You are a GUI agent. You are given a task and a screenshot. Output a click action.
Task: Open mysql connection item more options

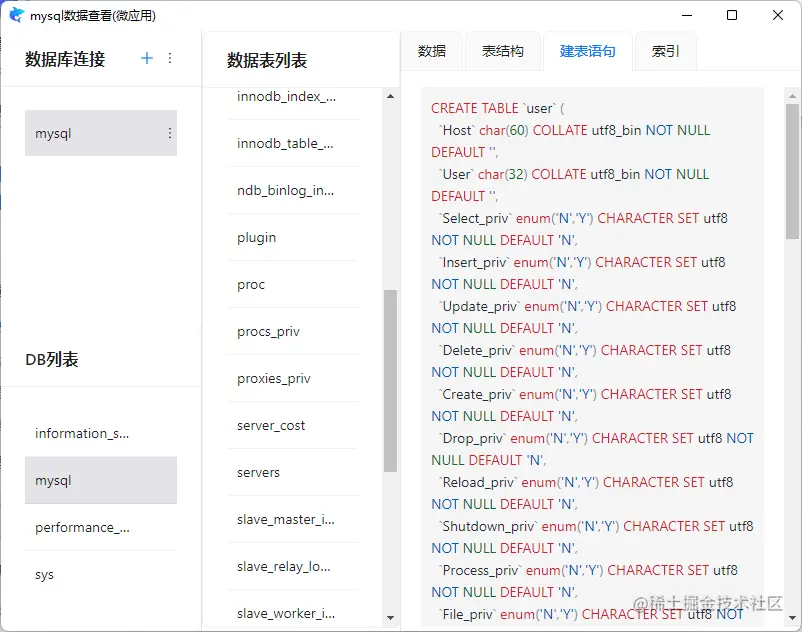click(170, 133)
